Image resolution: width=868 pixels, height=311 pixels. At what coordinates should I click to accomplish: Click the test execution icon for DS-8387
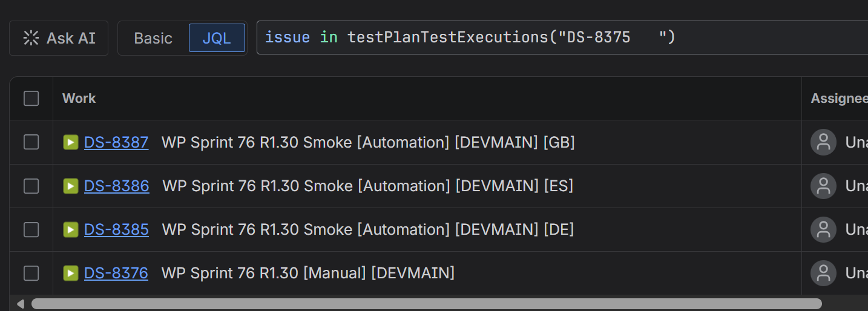click(71, 142)
